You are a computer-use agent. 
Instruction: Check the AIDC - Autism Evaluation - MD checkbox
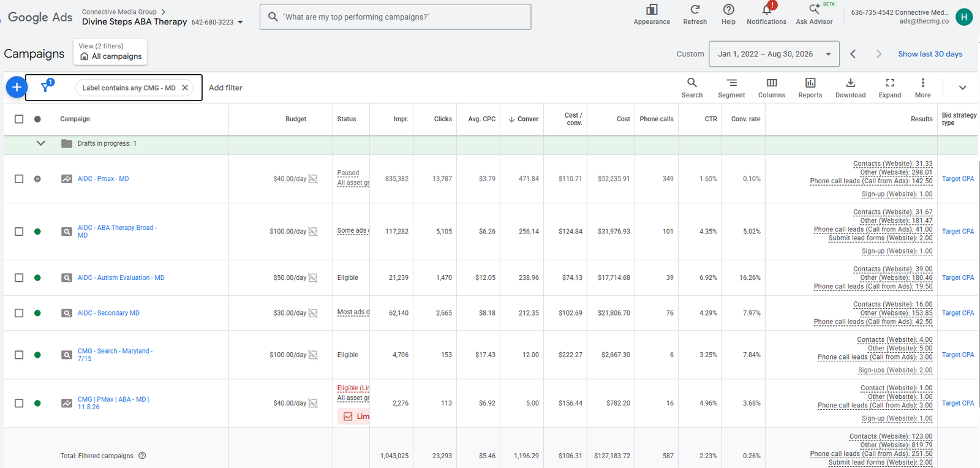[x=19, y=277]
